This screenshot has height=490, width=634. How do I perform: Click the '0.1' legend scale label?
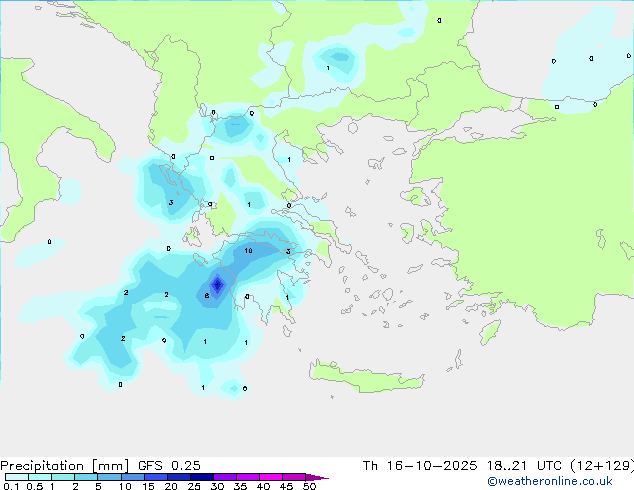point(11,486)
